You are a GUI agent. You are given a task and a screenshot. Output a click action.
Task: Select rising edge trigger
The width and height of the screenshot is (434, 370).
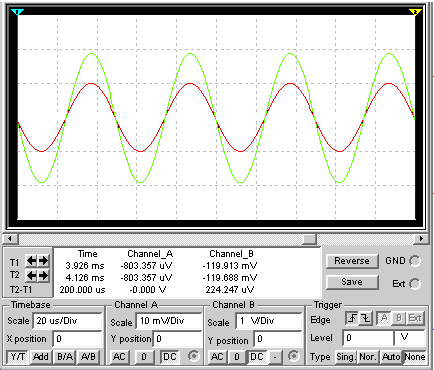click(x=352, y=318)
